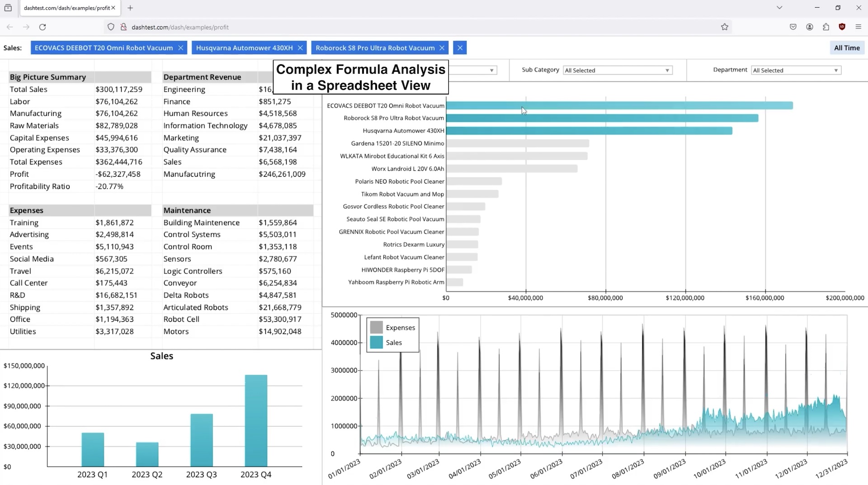Reload the profit dashboard page

tap(42, 27)
